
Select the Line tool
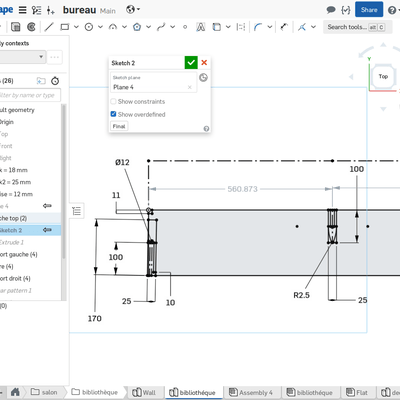[49, 27]
